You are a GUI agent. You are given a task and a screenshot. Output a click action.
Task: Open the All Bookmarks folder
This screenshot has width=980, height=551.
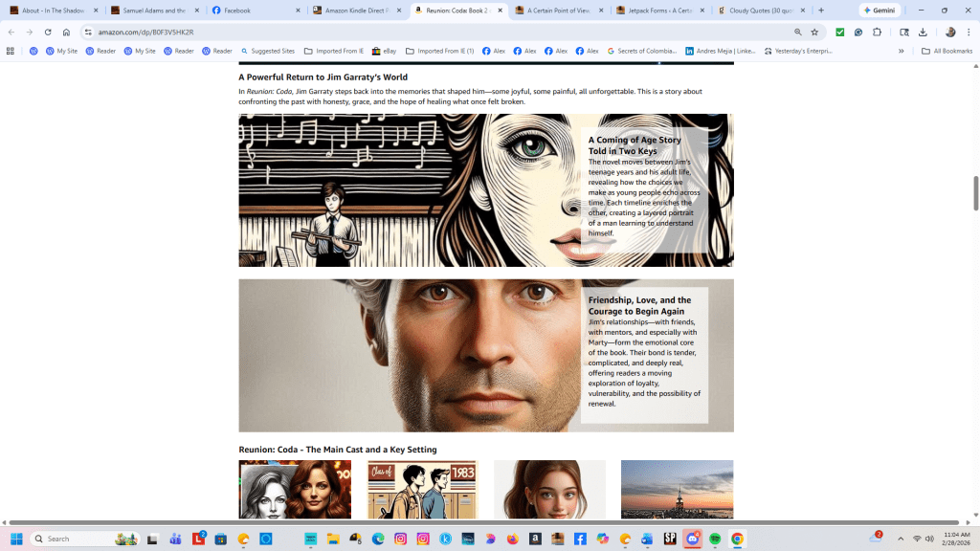click(x=947, y=51)
